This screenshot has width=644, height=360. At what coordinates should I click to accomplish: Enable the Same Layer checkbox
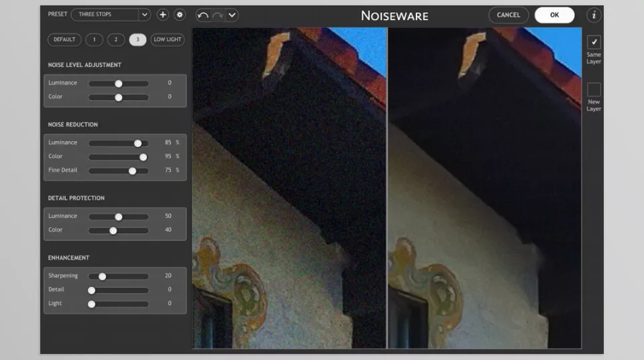point(594,42)
